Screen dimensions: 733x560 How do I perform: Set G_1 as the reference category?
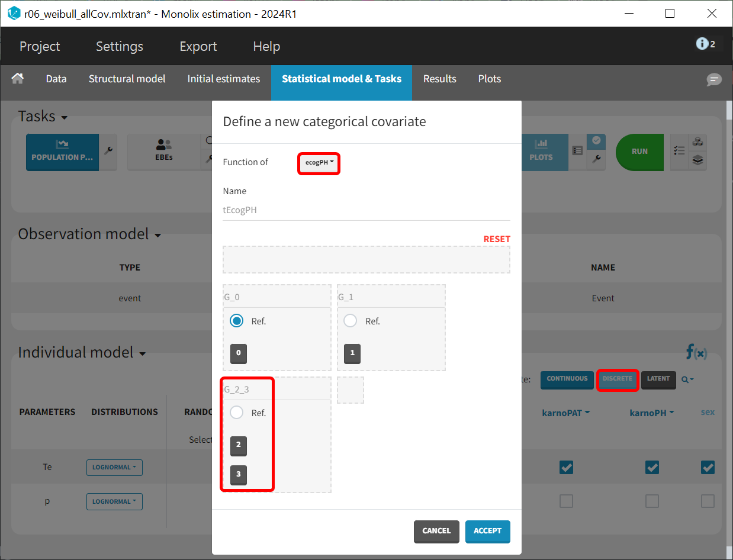pos(351,321)
